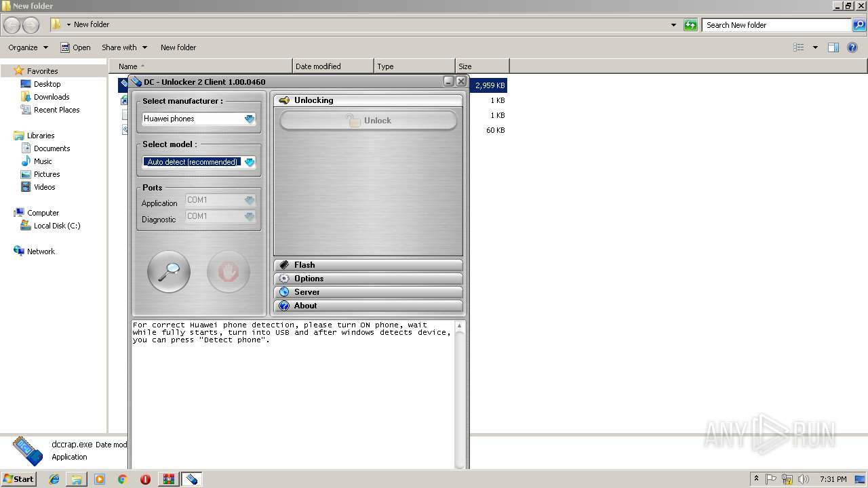Sort files by Name column header
The height and width of the screenshot is (488, 868).
[201, 66]
